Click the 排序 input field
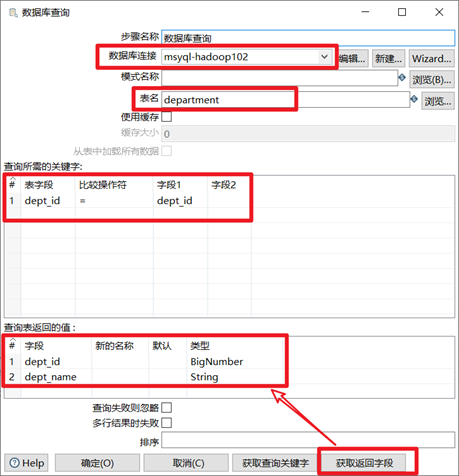The width and height of the screenshot is (459, 476). [308, 440]
